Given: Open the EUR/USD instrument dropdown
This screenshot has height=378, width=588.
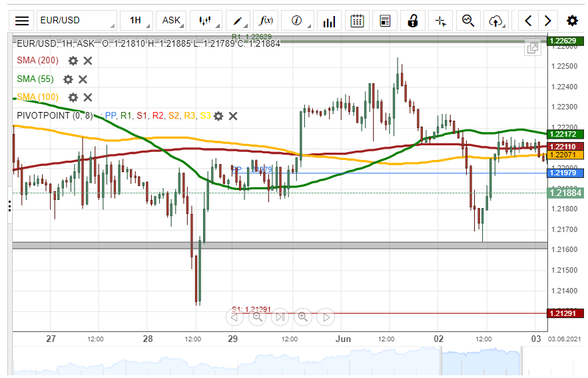Looking at the screenshot, I should (76, 21).
